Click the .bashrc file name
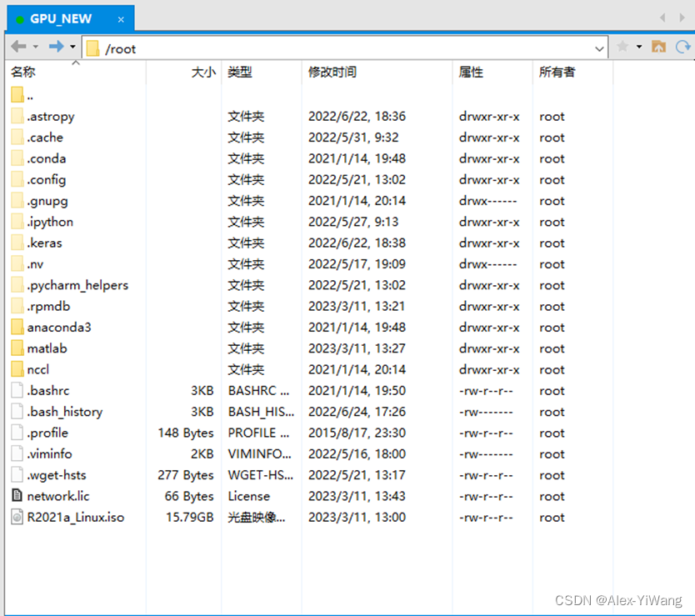695x616 pixels. coord(48,390)
